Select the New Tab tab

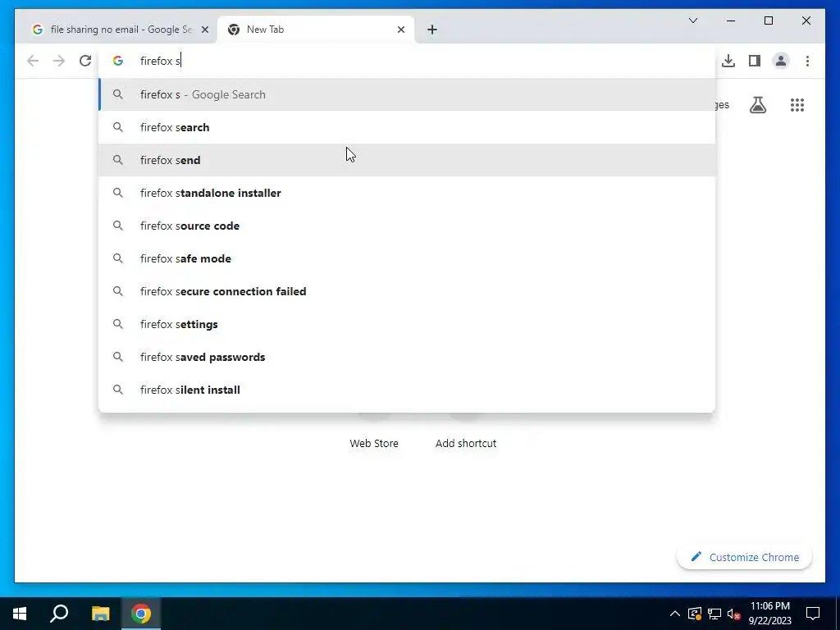[x=315, y=30]
